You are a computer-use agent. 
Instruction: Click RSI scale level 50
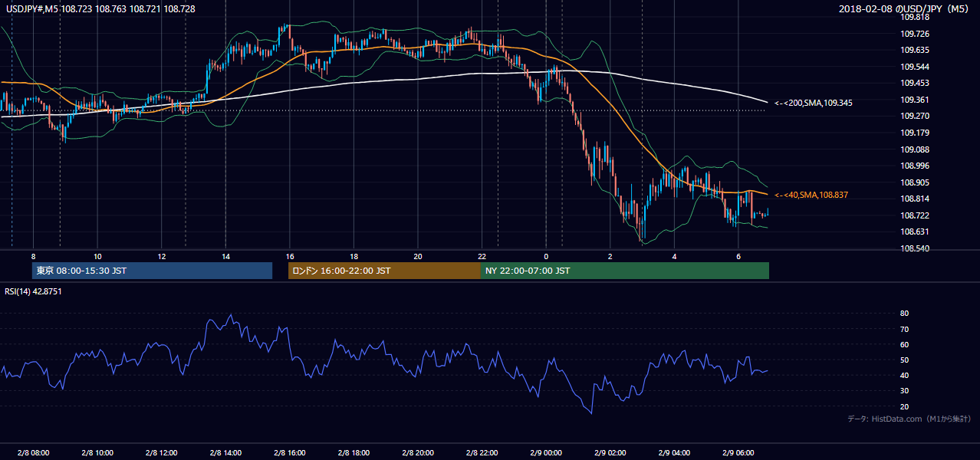click(905, 360)
